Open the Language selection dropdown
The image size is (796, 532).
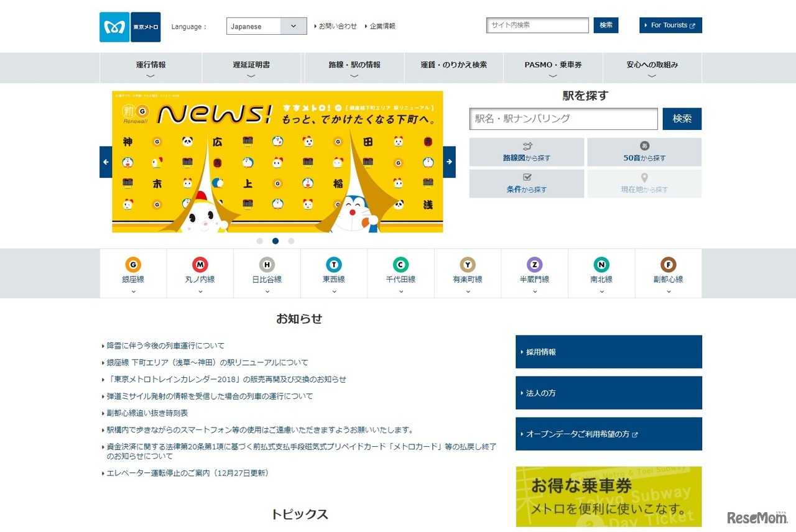(x=266, y=26)
